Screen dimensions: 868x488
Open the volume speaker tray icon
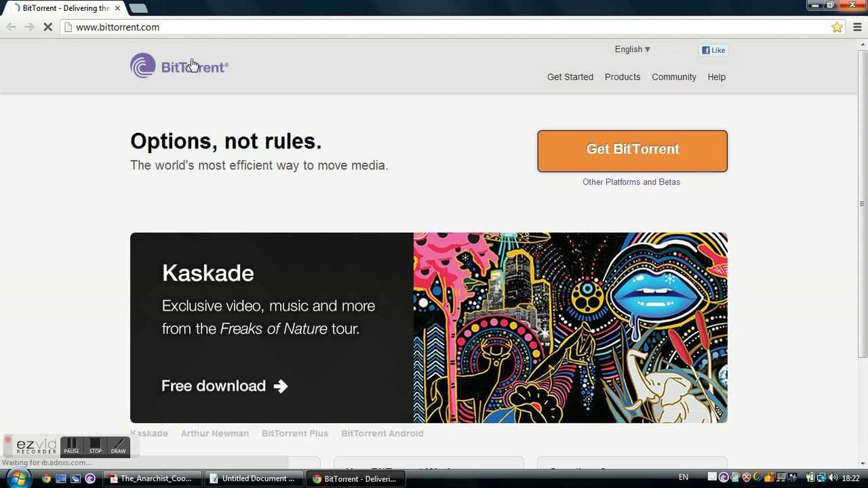click(833, 478)
